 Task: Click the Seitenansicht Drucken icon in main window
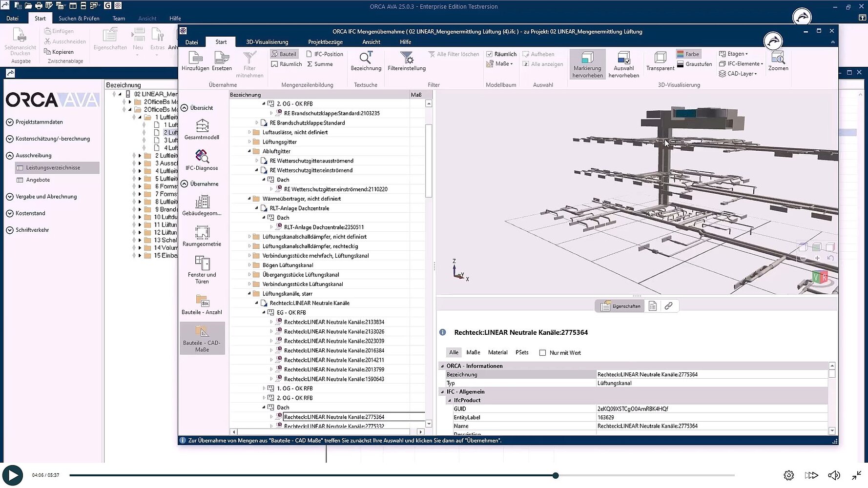(x=20, y=42)
